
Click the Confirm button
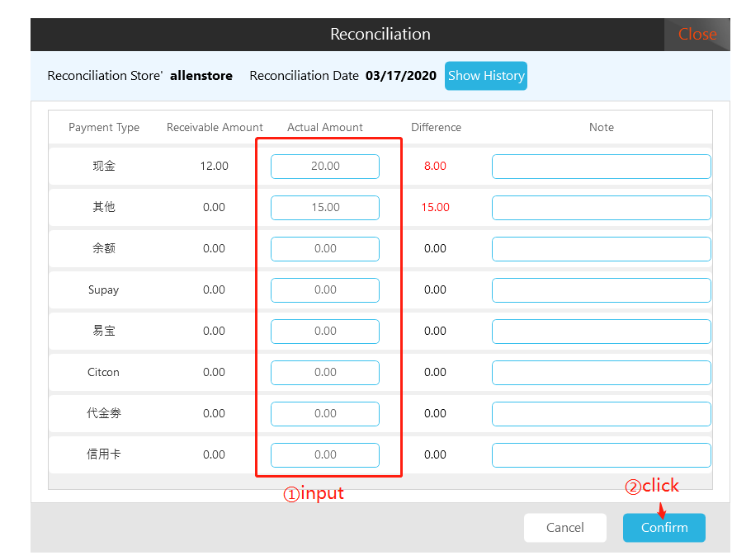(664, 528)
